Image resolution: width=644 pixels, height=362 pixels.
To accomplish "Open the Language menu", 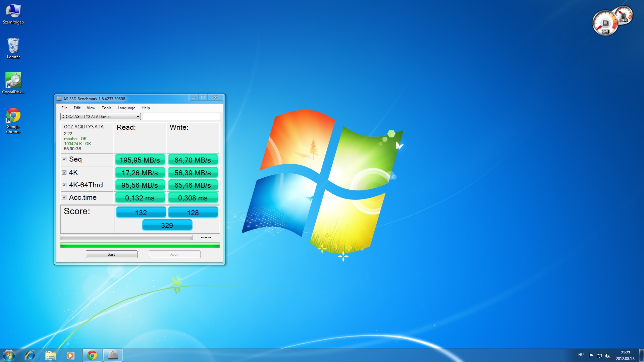I will (126, 108).
